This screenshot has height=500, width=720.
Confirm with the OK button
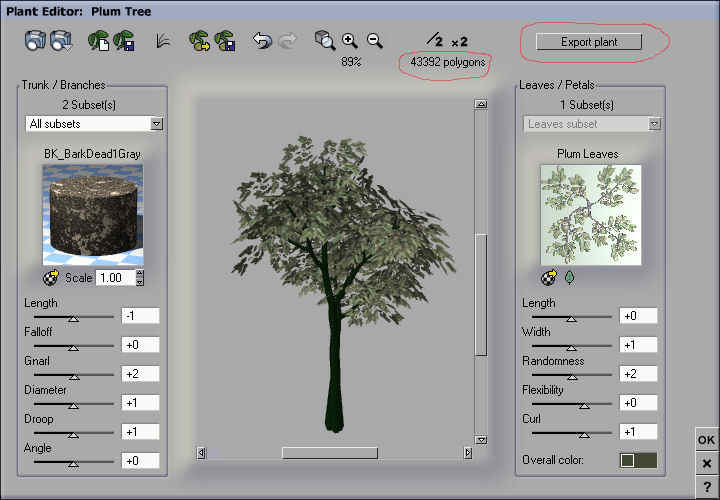pos(706,440)
